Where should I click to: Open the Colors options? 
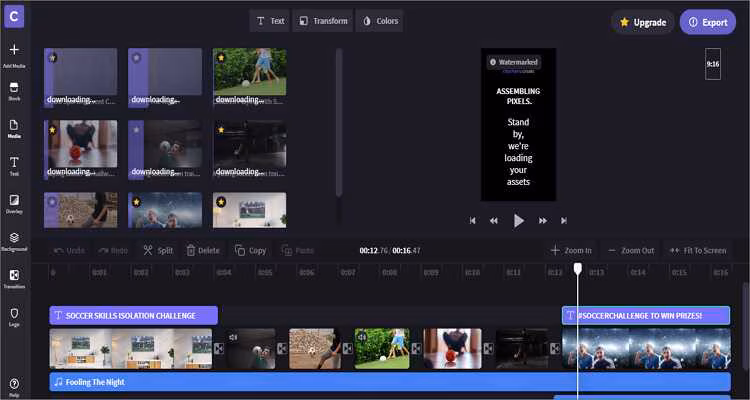pos(380,21)
